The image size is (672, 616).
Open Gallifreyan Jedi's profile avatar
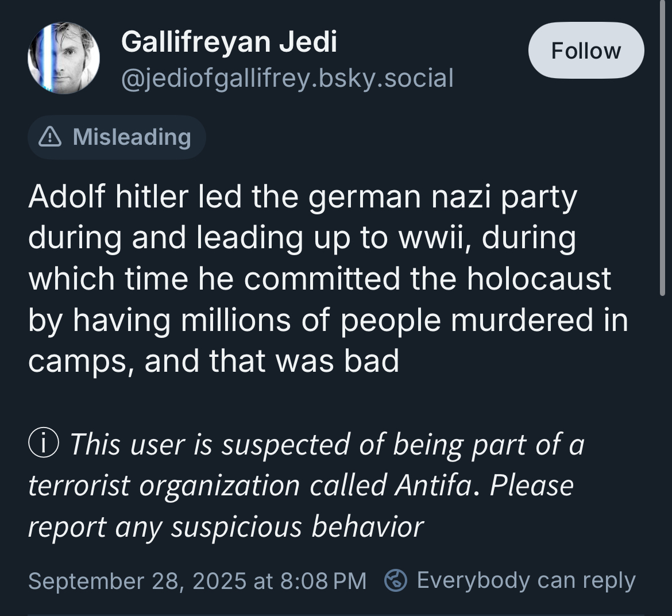coord(64,58)
